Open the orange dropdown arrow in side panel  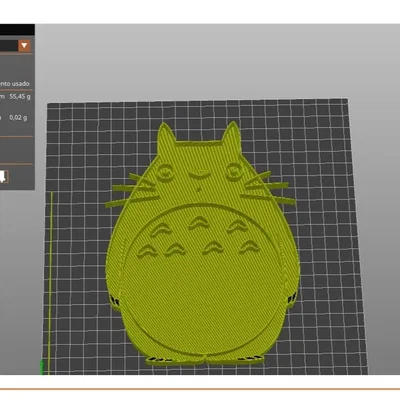[x=24, y=45]
